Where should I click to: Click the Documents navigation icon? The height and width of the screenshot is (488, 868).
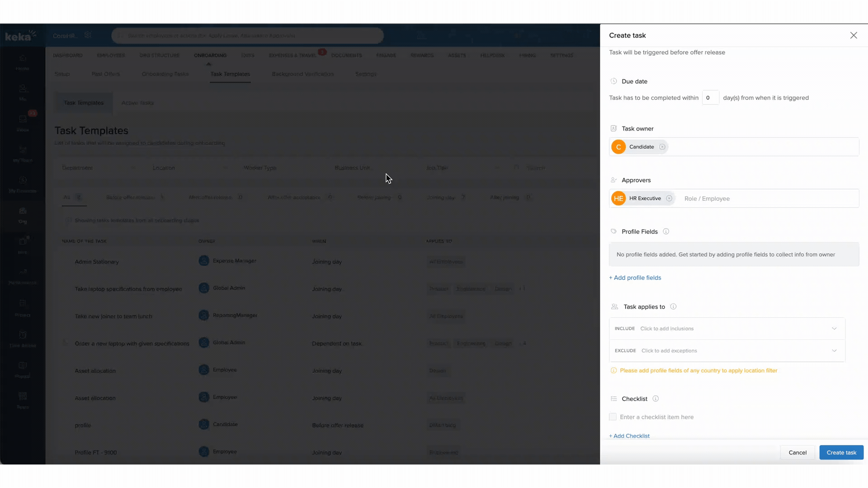(346, 55)
